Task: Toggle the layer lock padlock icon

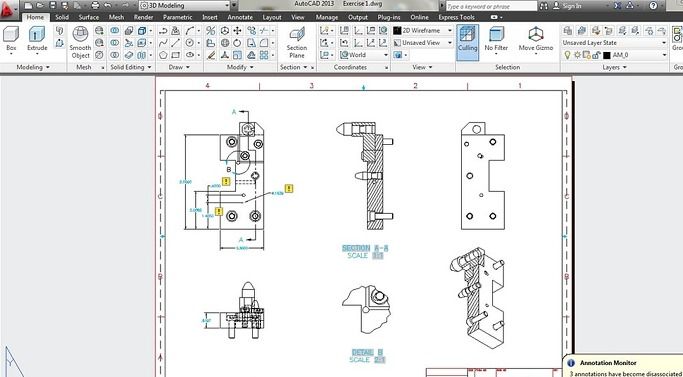Action: point(596,55)
